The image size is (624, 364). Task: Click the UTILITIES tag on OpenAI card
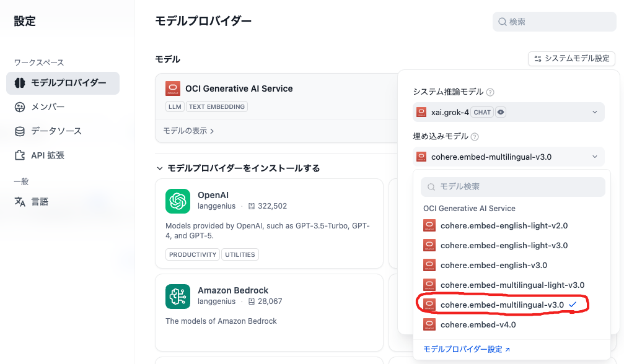pyautogui.click(x=240, y=254)
